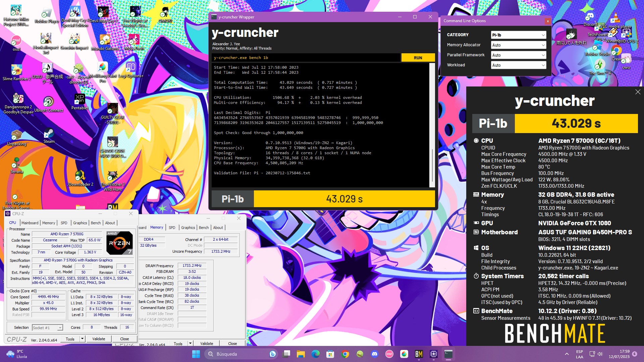Open the clock showing 17:59 12/07/2023
Viewport: 644px width, 362px height.
click(x=619, y=354)
